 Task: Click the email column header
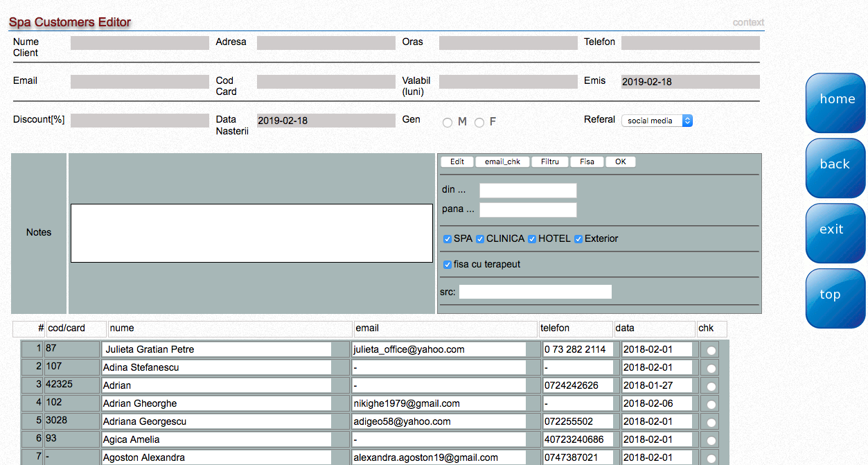[x=445, y=328]
